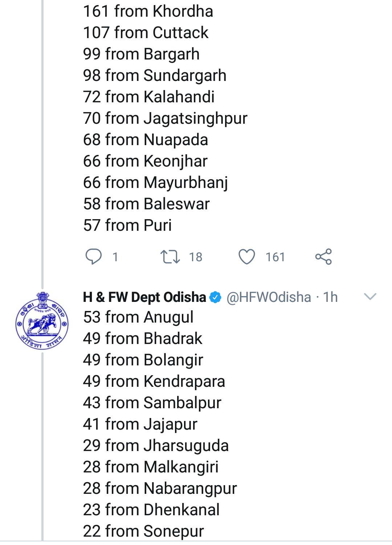Click the like count next to the heart
Screen dimensions: 392x545
(275, 257)
